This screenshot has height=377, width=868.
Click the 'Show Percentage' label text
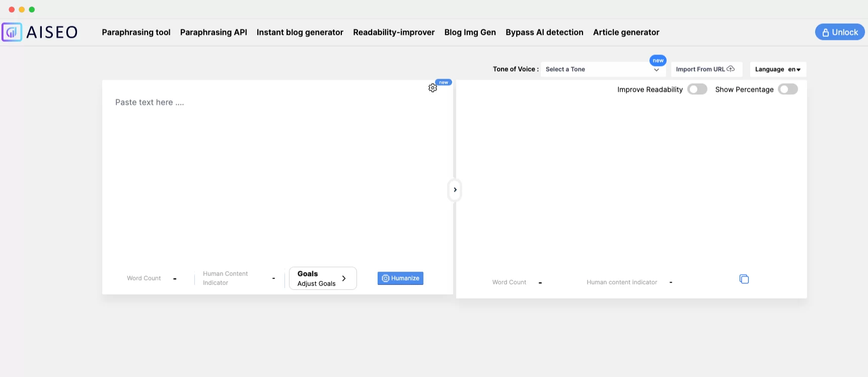pos(744,90)
